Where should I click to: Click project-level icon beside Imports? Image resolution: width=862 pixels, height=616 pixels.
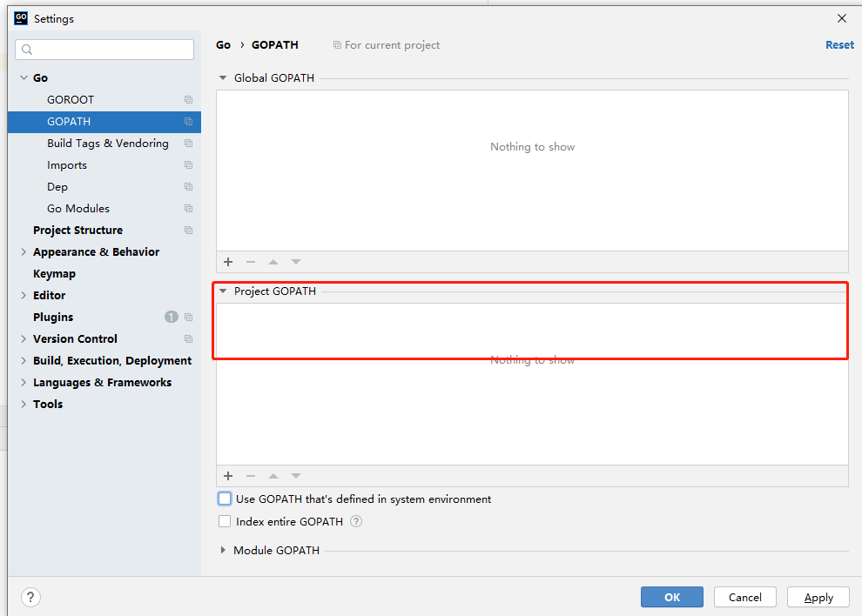click(x=189, y=165)
